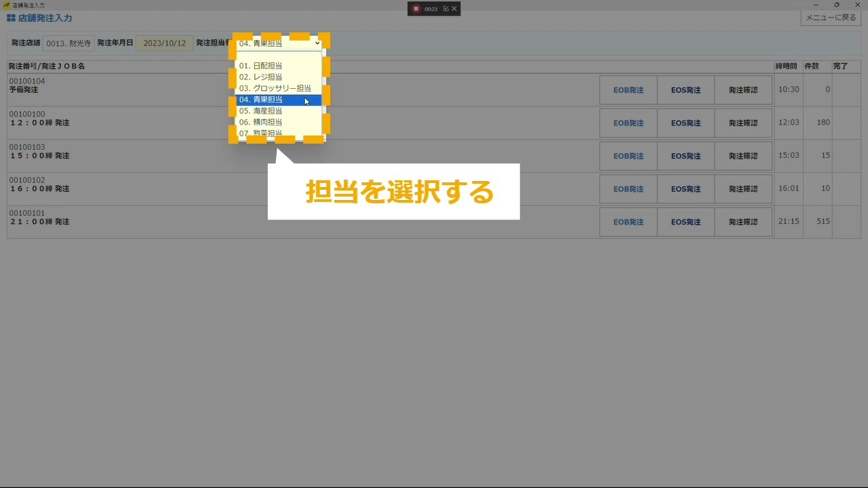
Task: Collapse the 発注担当者 dropdown showing 04. 青果担当
Action: click(x=279, y=43)
